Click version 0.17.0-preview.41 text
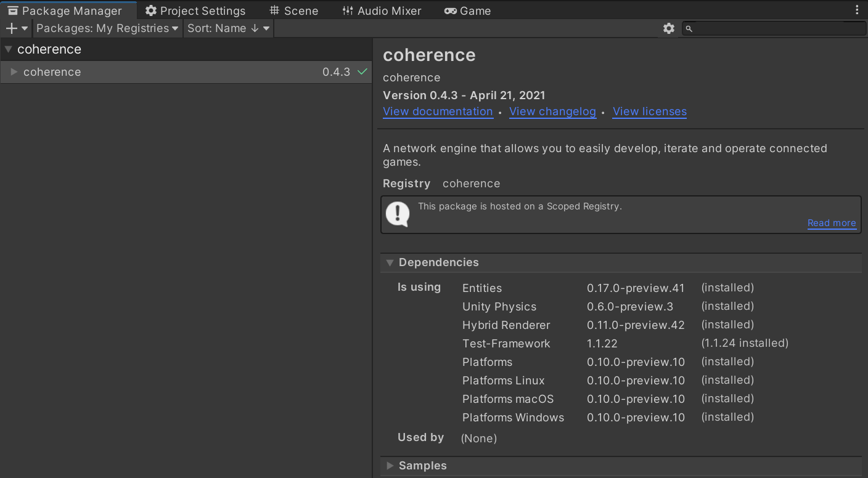 point(636,288)
